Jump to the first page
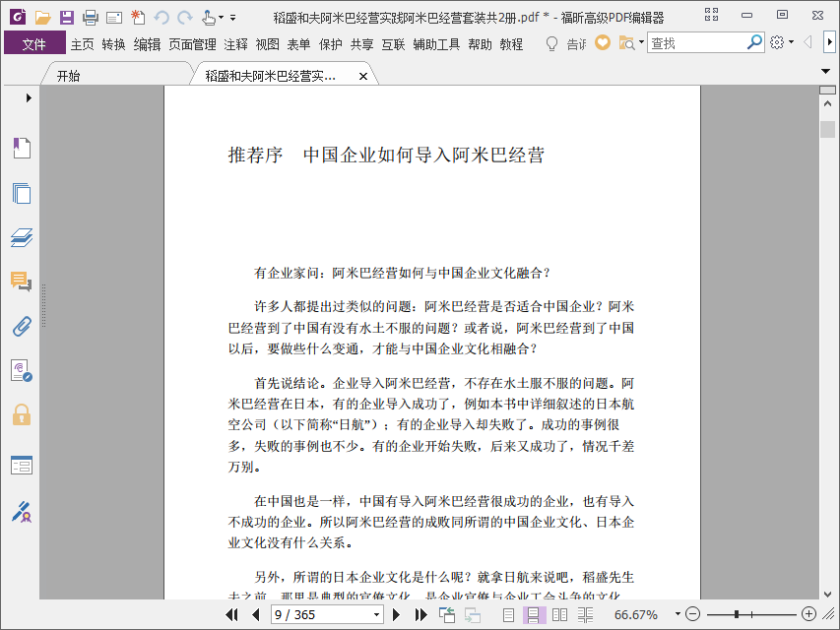840x630 pixels. [232, 614]
